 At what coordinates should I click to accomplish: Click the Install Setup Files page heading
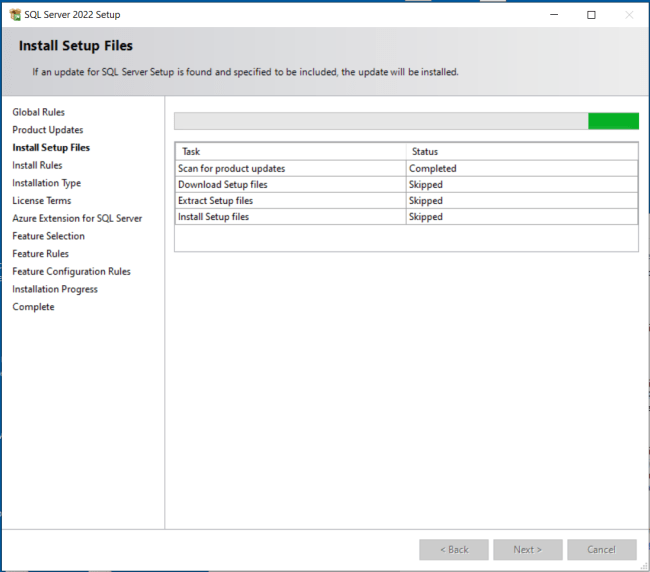click(x=76, y=46)
